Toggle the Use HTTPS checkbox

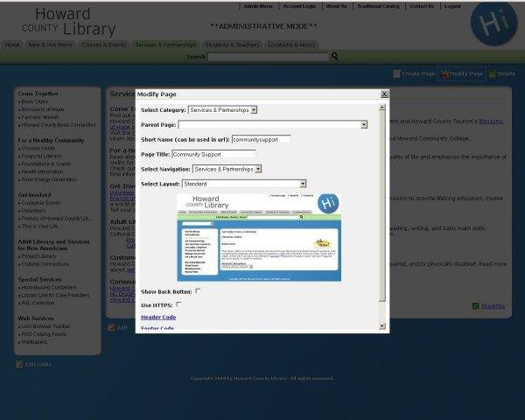(x=178, y=304)
